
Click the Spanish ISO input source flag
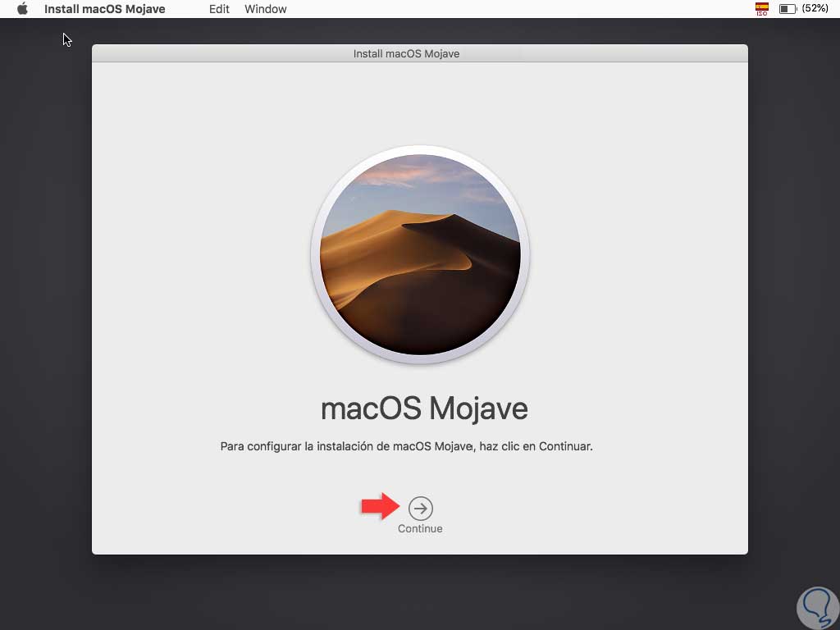click(x=762, y=8)
